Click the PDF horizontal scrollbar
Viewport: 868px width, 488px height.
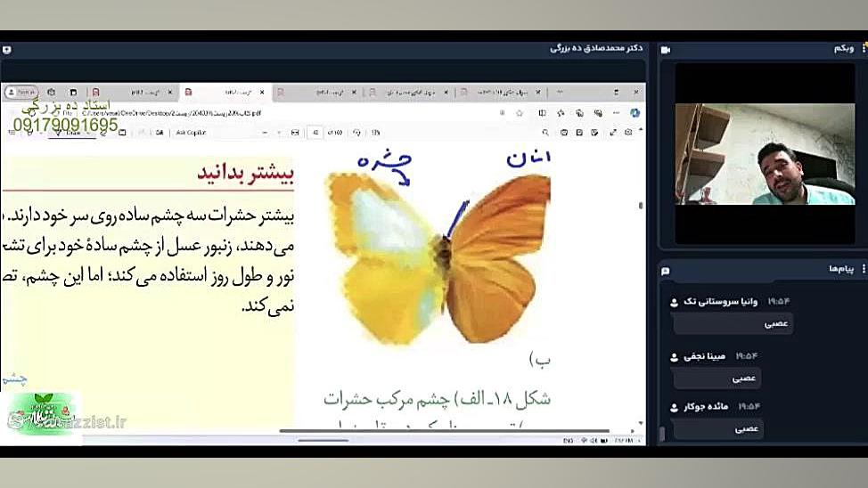[x=444, y=430]
